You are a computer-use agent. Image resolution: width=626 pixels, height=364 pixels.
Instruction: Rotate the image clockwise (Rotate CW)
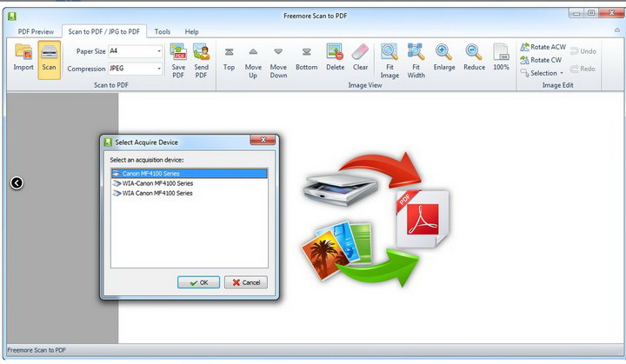coord(541,60)
